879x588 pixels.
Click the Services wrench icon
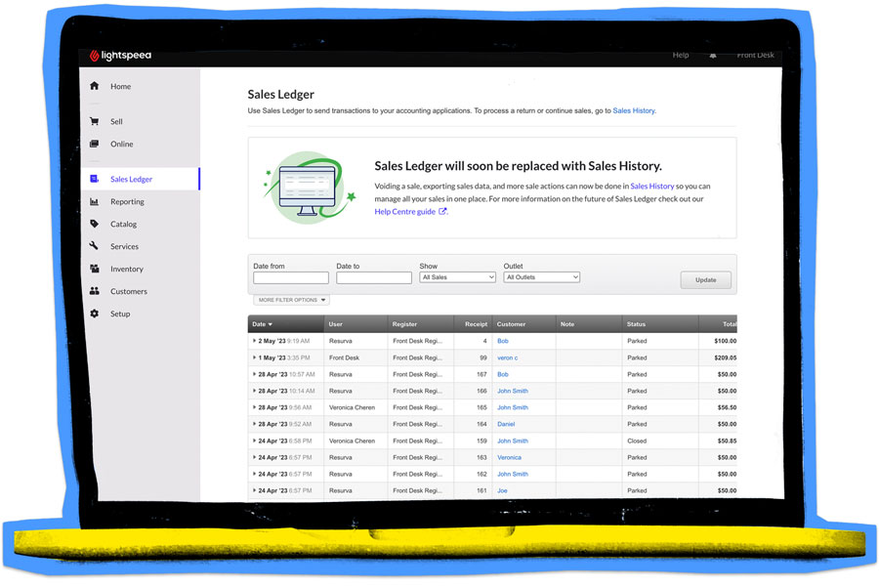point(94,245)
